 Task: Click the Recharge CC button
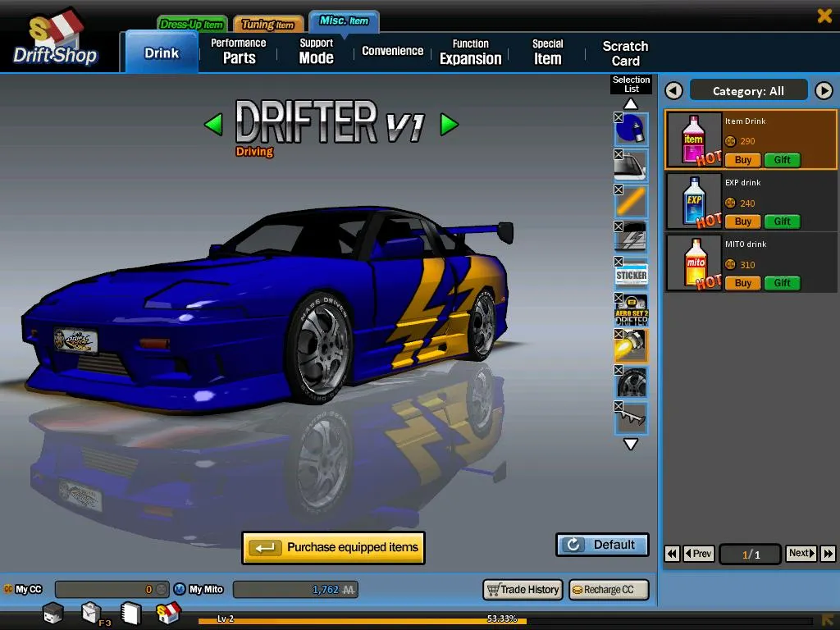point(609,590)
